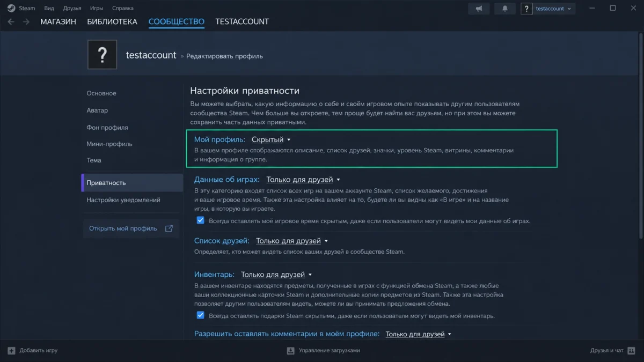Screen dimensions: 644x362
Task: Open the TESTACCOUNT tab
Action: point(242,22)
